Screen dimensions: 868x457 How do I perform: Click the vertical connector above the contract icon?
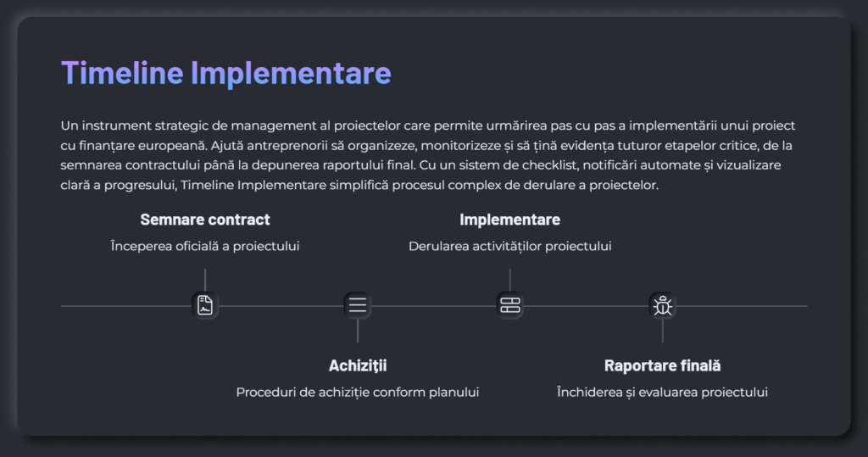coord(205,279)
